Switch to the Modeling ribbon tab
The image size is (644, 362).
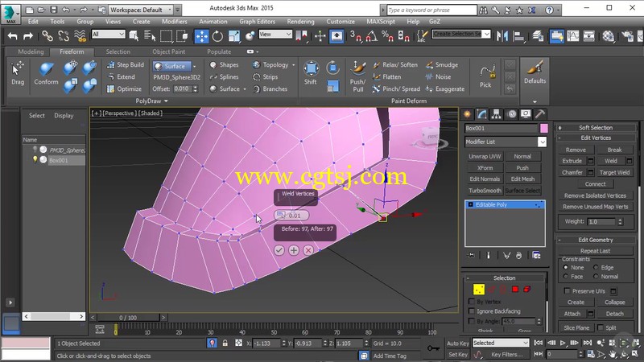pos(31,51)
